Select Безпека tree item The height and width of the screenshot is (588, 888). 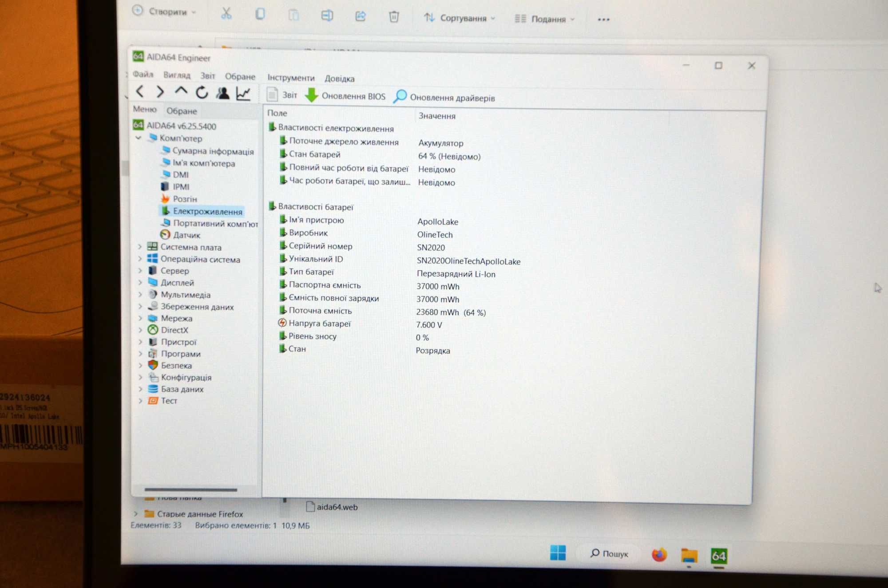(170, 366)
